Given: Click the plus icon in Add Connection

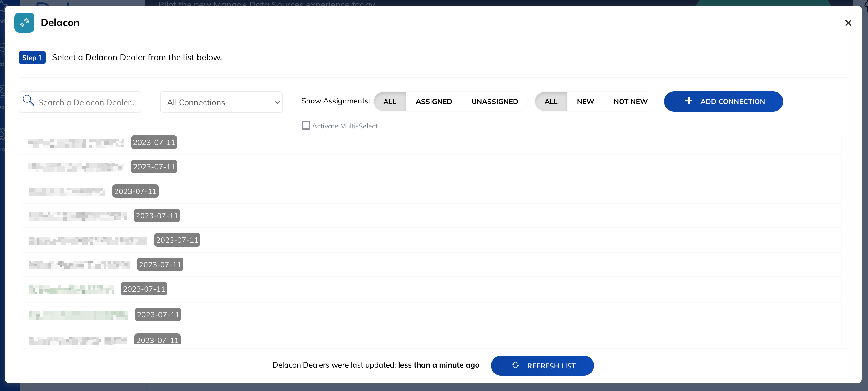Looking at the screenshot, I should click(689, 101).
